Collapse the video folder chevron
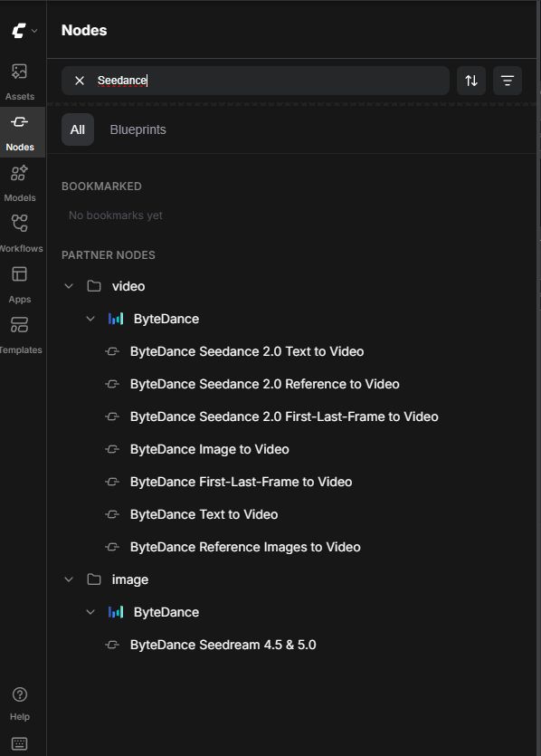The width and height of the screenshot is (541, 756). [x=69, y=286]
